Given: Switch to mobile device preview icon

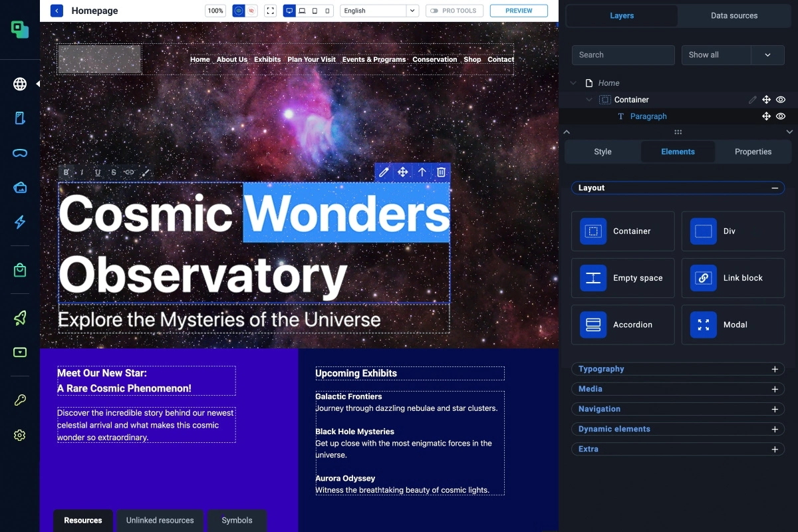Looking at the screenshot, I should (327, 11).
